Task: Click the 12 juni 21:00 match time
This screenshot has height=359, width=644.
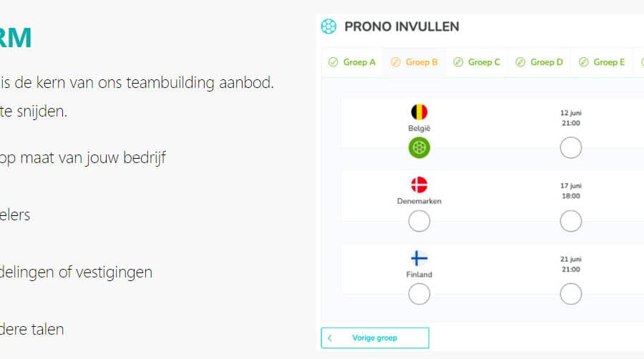Action: click(570, 118)
